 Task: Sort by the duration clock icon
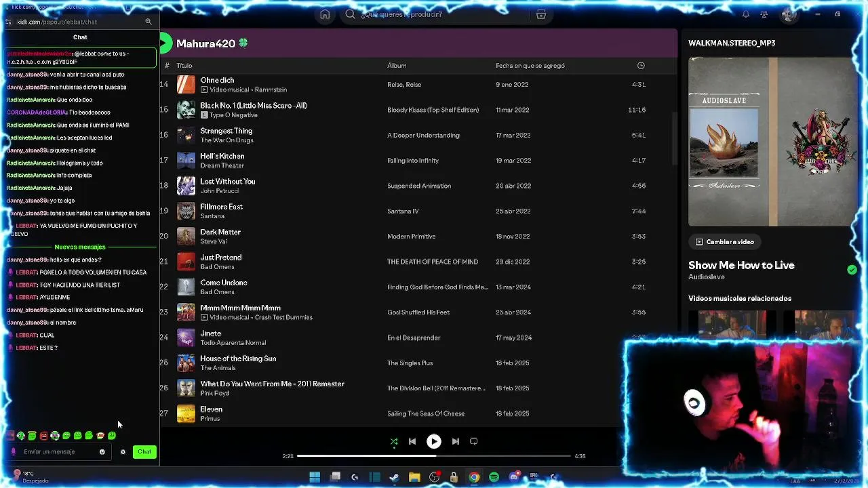coord(641,66)
